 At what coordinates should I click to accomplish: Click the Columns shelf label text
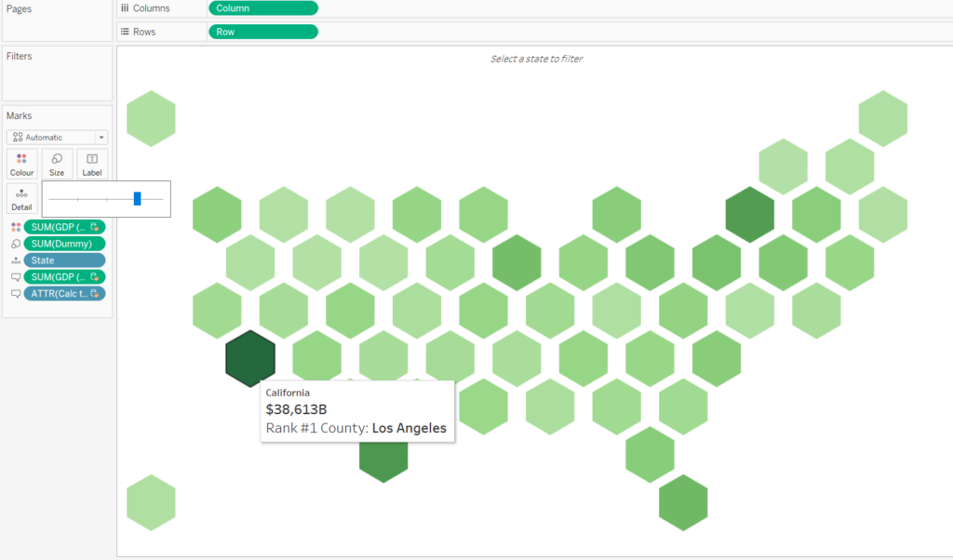point(152,7)
